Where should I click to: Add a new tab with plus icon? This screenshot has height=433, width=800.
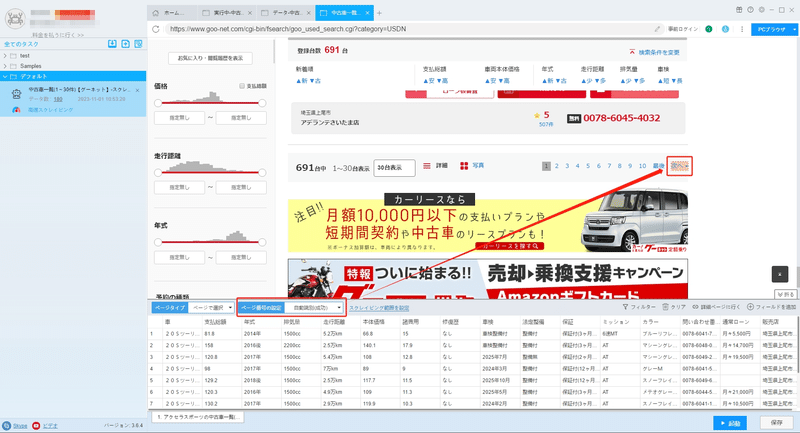[x=379, y=13]
